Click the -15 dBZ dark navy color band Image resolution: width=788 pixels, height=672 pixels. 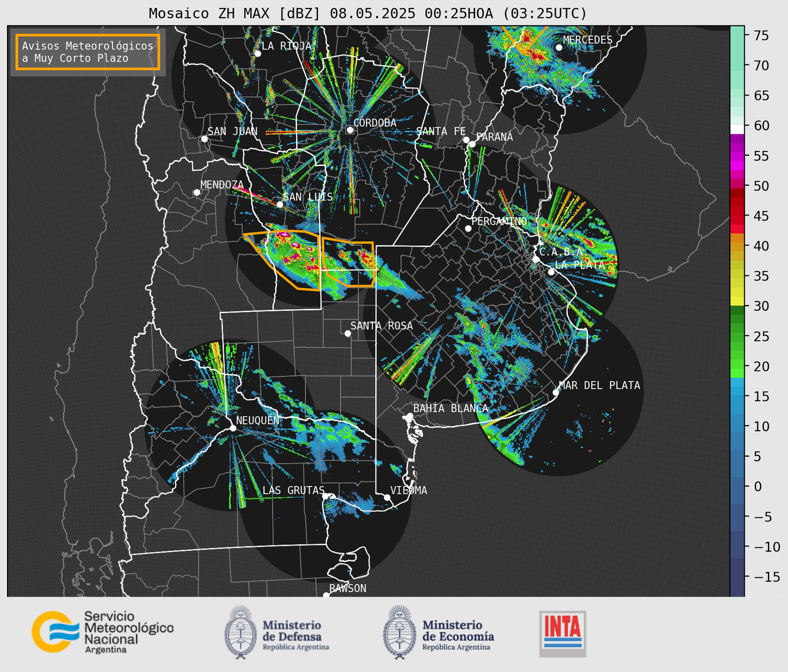(737, 577)
